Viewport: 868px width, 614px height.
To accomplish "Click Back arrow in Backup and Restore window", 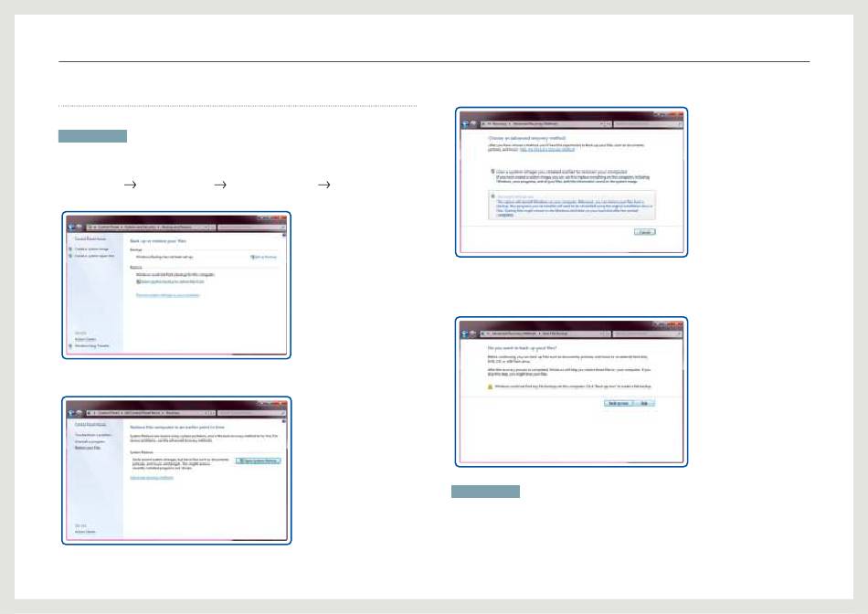I will (71, 227).
